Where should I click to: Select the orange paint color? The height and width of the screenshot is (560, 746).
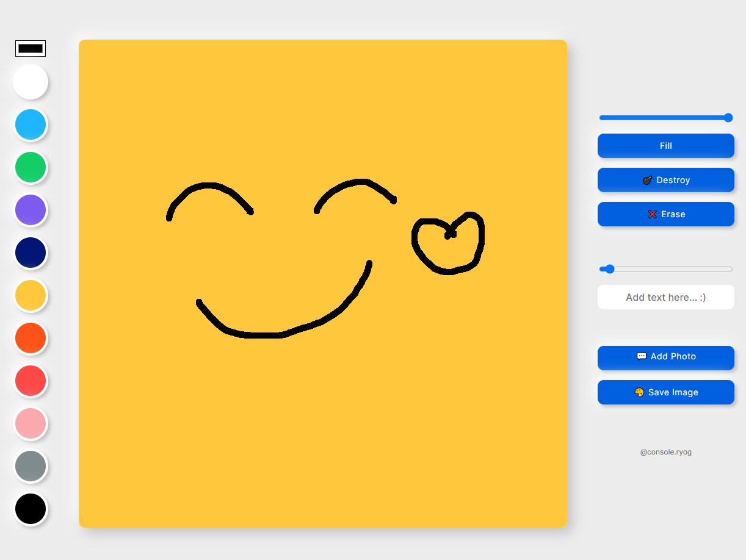point(31,338)
